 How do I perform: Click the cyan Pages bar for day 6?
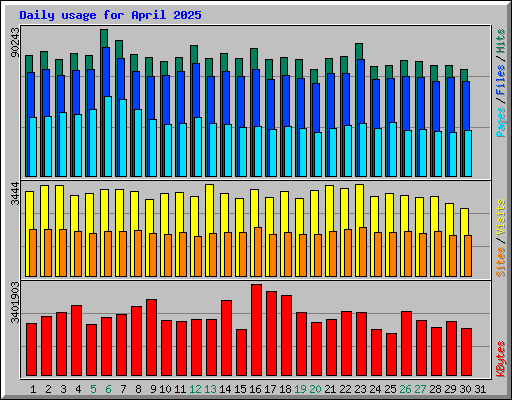tap(108, 136)
